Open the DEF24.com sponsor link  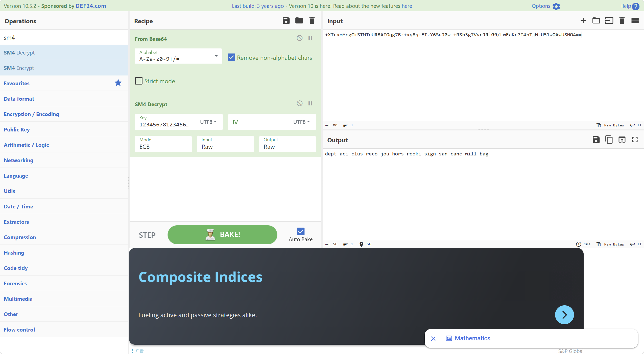[x=91, y=6]
